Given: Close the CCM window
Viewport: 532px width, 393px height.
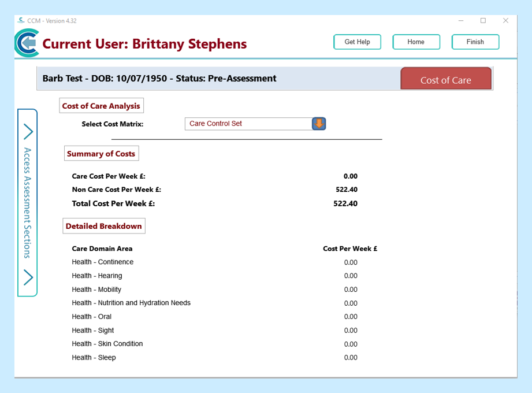Looking at the screenshot, I should (505, 21).
